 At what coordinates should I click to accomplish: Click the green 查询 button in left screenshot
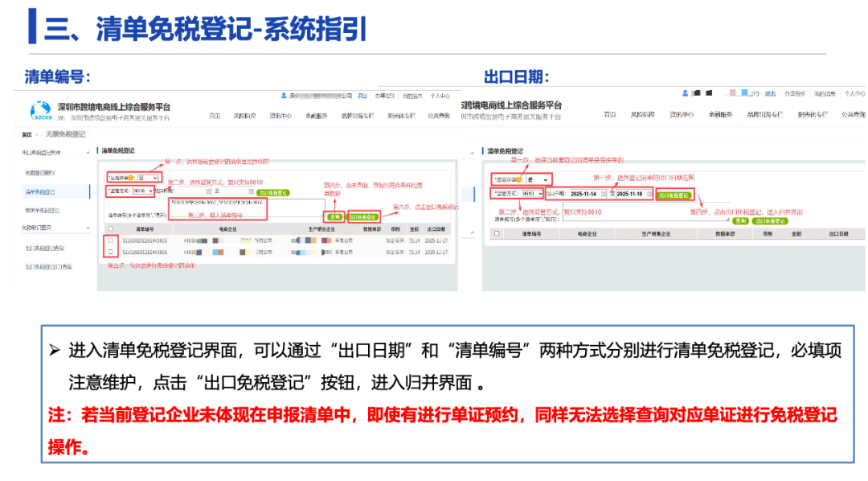tap(334, 216)
